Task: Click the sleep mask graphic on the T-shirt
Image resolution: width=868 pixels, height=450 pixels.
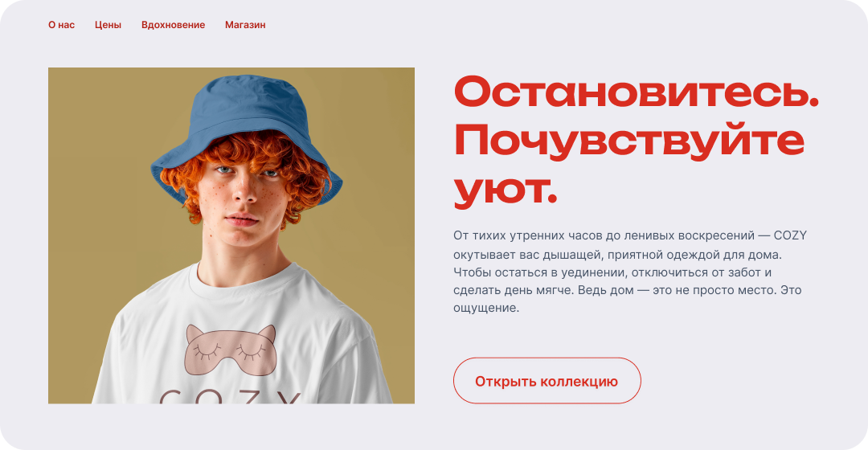Action: (231, 350)
